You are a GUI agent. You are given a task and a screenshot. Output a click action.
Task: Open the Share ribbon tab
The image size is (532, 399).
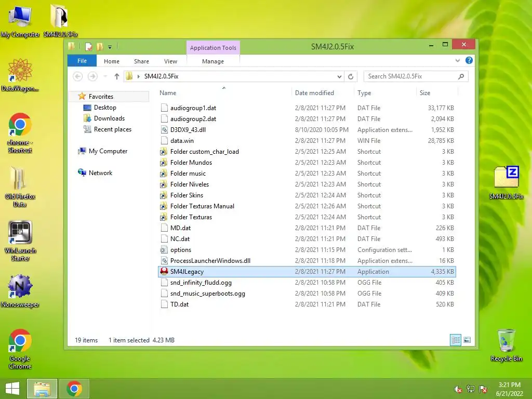click(x=141, y=61)
